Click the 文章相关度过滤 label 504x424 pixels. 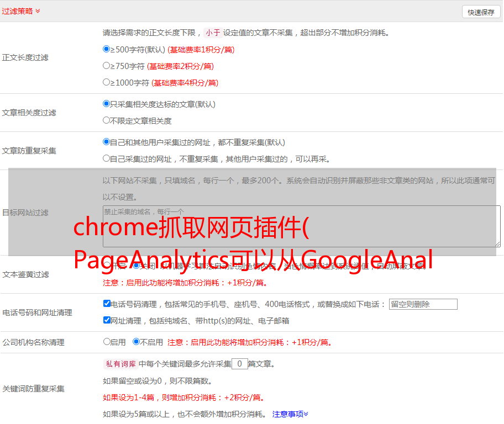click(x=29, y=113)
